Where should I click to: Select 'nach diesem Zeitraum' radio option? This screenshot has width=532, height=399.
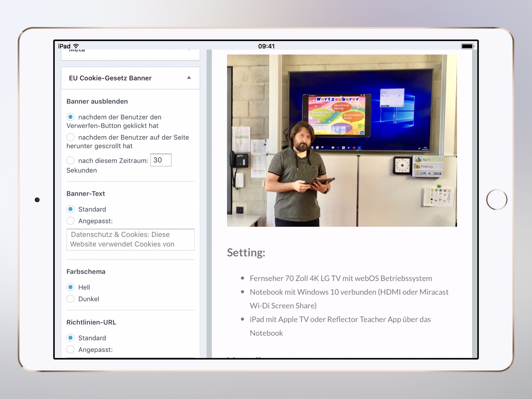click(x=71, y=160)
